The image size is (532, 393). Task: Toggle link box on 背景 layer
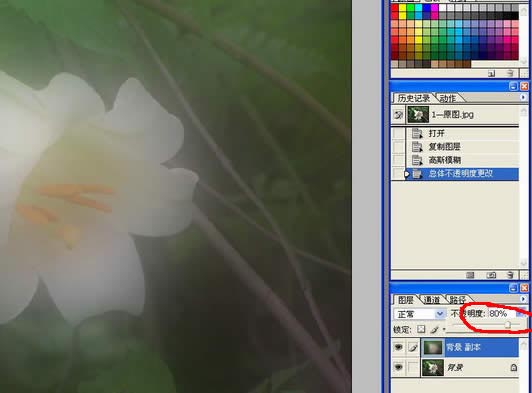pyautogui.click(x=413, y=368)
